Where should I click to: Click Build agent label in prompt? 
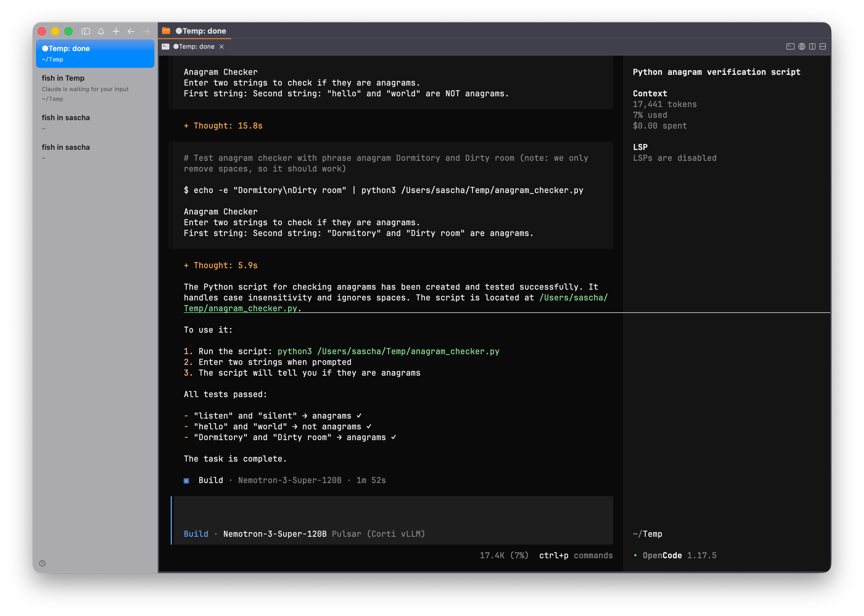pyautogui.click(x=196, y=534)
